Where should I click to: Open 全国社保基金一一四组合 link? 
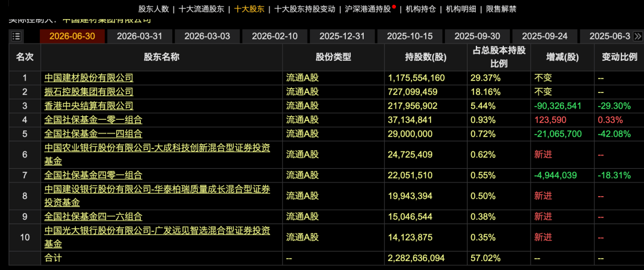pyautogui.click(x=93, y=134)
